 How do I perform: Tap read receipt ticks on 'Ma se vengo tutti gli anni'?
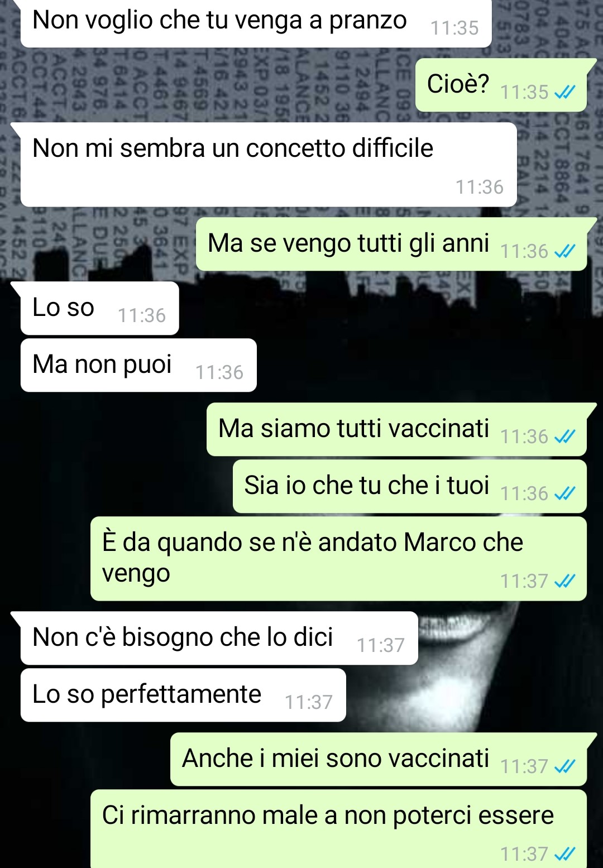(564, 251)
